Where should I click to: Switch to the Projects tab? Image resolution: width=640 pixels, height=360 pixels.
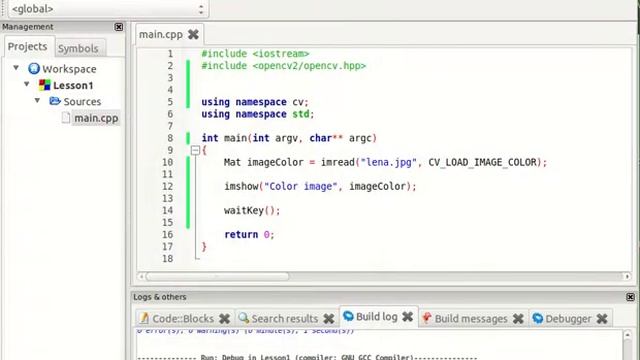click(28, 47)
